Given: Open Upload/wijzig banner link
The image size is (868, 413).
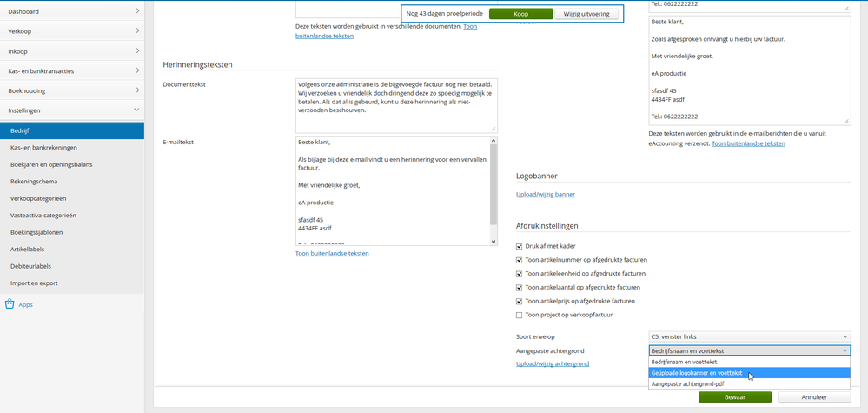Looking at the screenshot, I should 546,194.
